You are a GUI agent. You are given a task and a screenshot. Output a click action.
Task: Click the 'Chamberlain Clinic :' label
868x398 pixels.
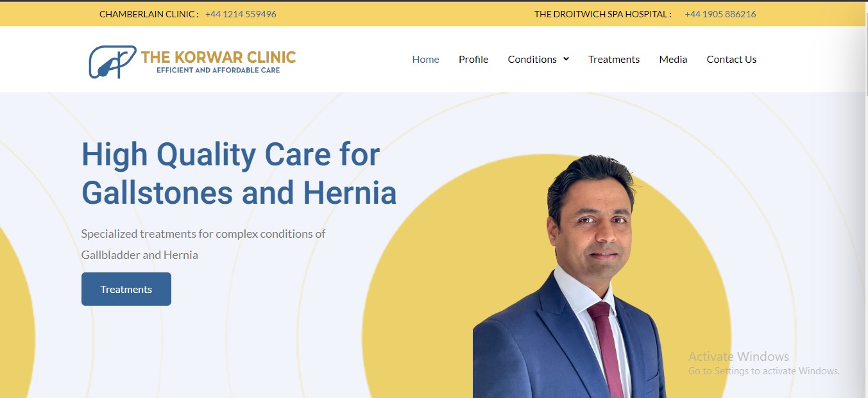coord(149,14)
